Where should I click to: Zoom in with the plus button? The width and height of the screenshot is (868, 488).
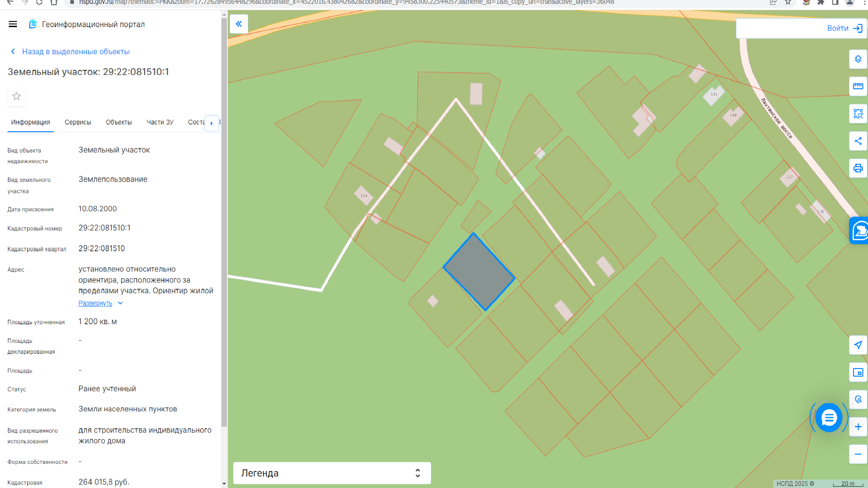click(x=858, y=427)
